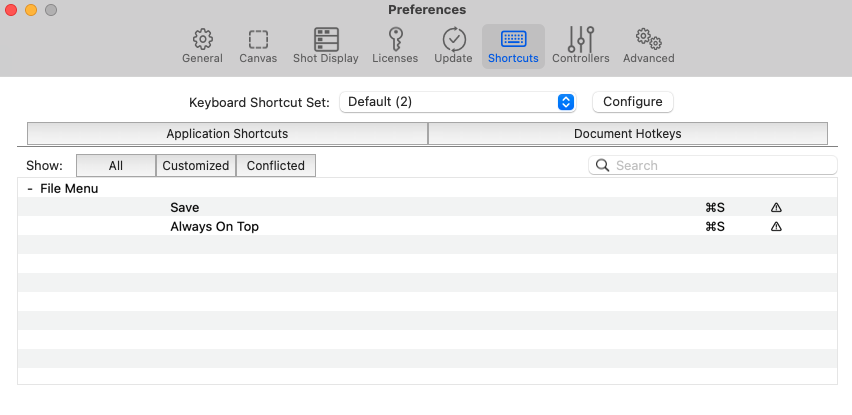Select the Save shortcut row

[x=427, y=207]
